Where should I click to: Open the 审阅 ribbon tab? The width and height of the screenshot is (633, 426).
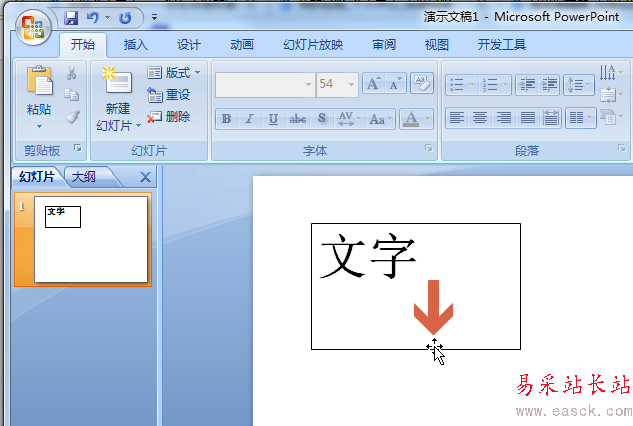coord(384,44)
